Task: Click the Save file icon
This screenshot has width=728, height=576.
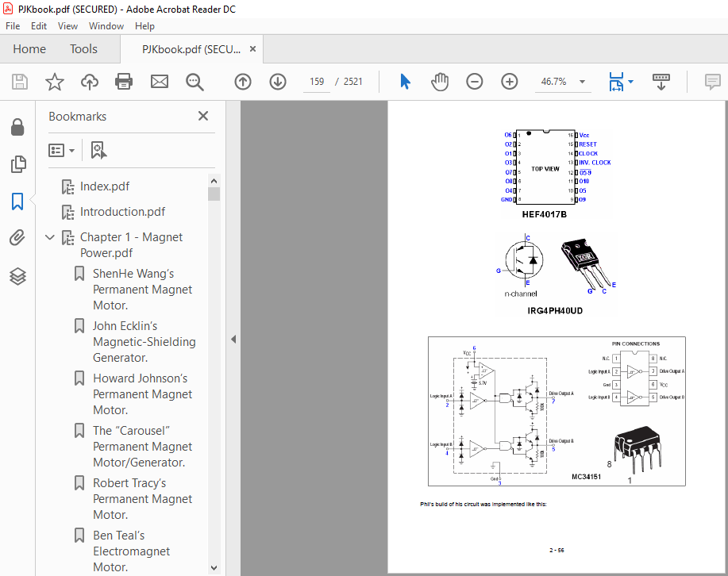Action: [x=20, y=83]
